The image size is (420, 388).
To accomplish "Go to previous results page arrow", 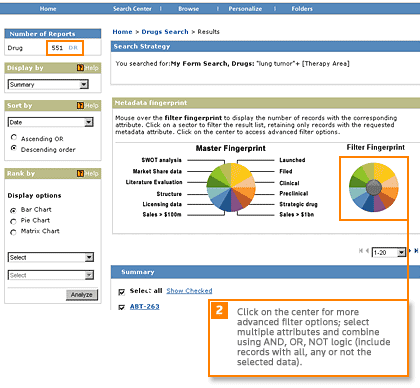I will tap(367, 250).
